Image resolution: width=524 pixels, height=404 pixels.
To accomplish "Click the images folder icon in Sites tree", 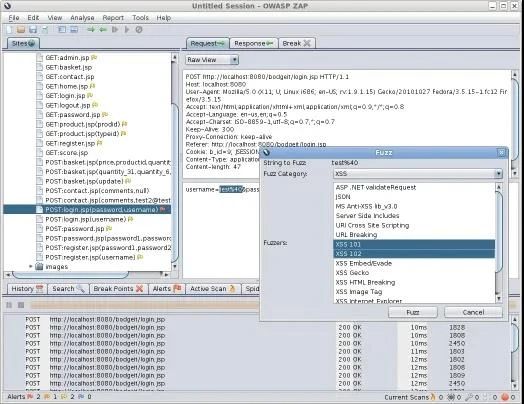I will click(39, 267).
